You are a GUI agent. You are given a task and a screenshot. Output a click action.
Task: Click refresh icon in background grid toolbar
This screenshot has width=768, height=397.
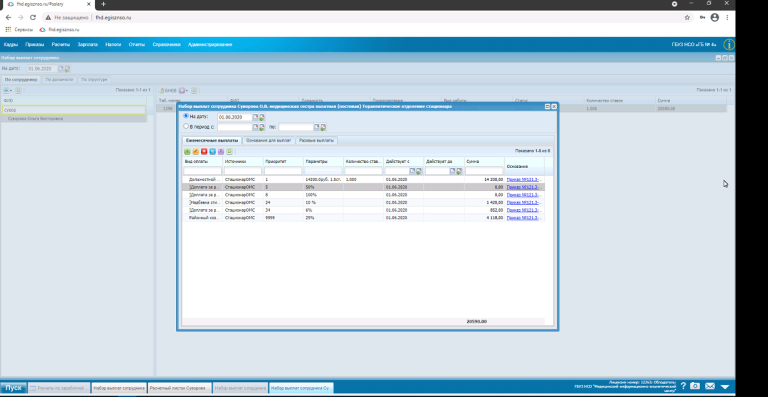coord(194,91)
